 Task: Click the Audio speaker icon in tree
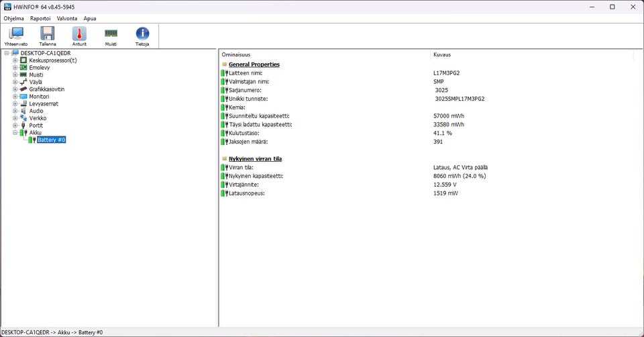click(x=23, y=111)
